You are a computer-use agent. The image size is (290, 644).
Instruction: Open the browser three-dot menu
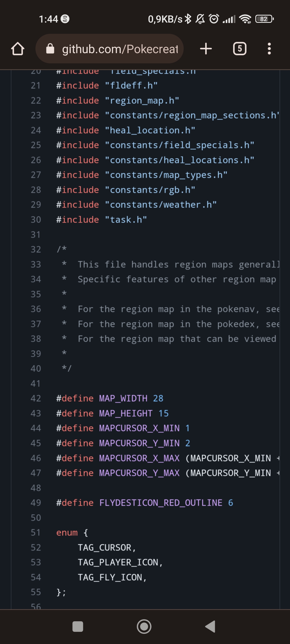pos(269,49)
